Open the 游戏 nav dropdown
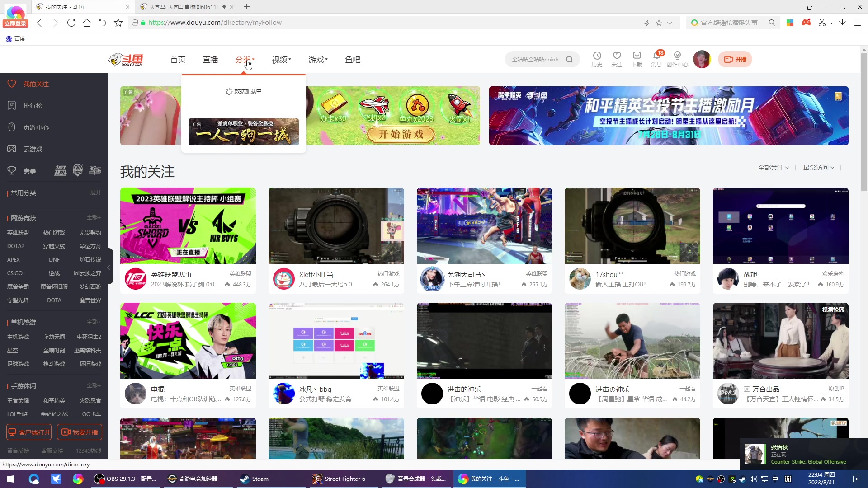Viewport: 868px width, 488px height. [318, 60]
